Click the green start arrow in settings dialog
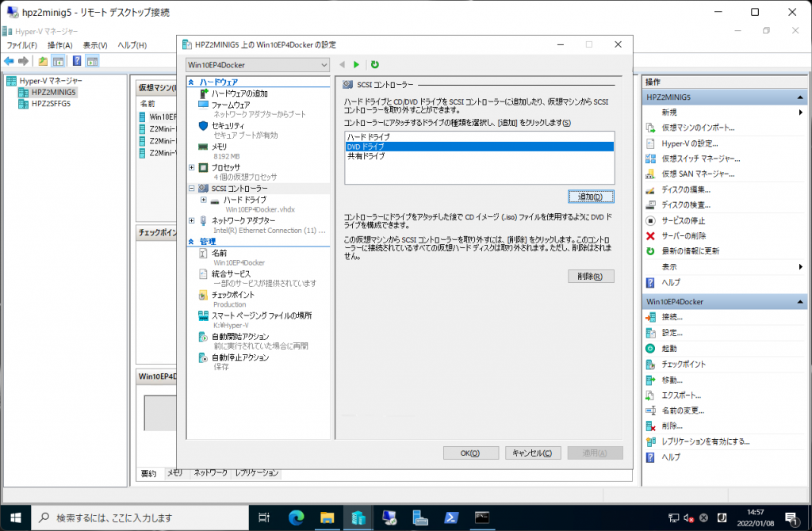 click(x=356, y=65)
